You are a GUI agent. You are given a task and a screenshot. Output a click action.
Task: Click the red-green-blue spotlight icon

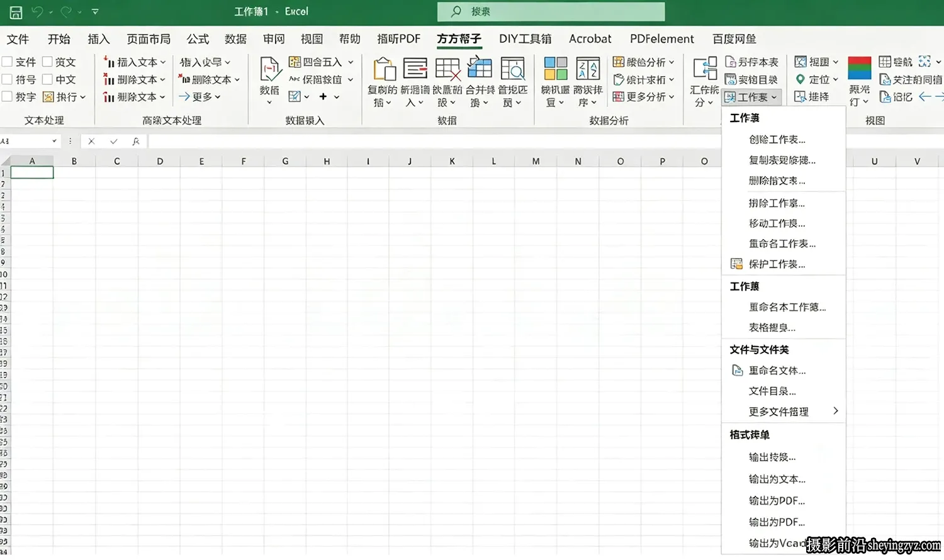coord(860,68)
